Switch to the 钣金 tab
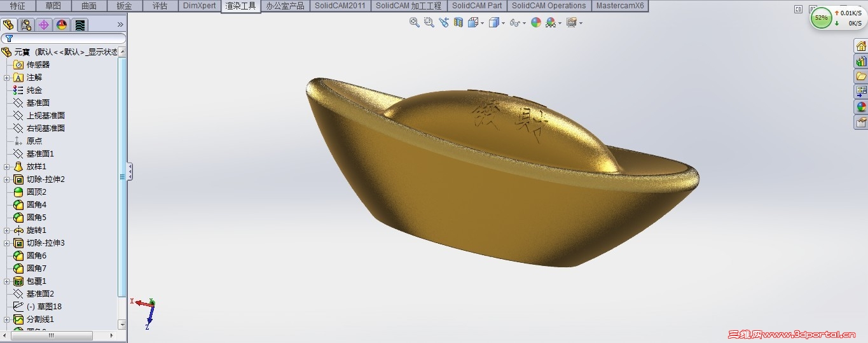Image resolution: width=868 pixels, height=343 pixels. click(125, 6)
